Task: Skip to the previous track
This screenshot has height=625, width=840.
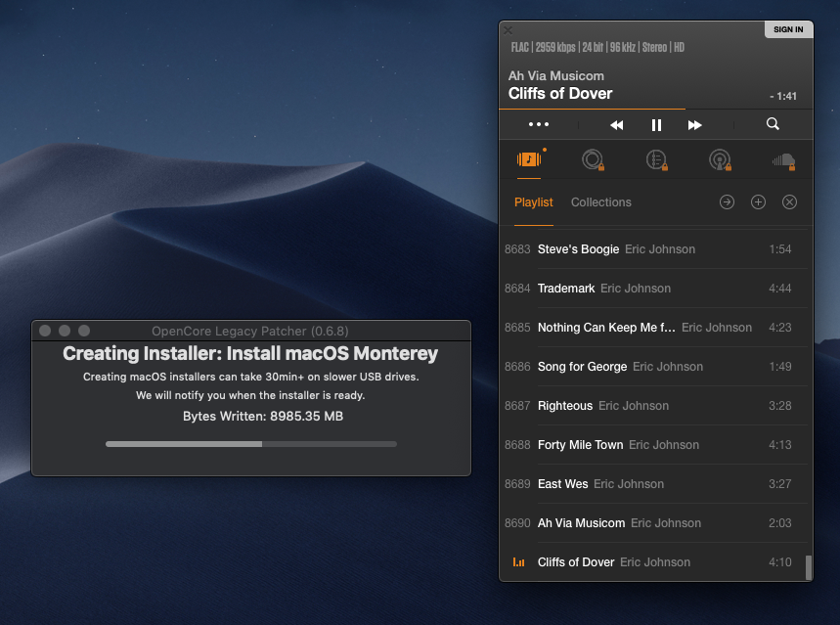Action: click(x=617, y=125)
